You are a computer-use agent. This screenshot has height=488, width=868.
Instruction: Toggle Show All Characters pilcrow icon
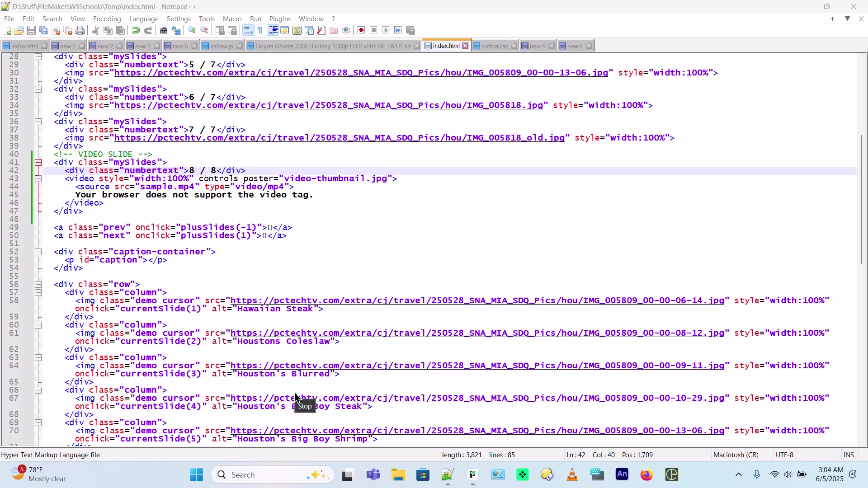(260, 30)
